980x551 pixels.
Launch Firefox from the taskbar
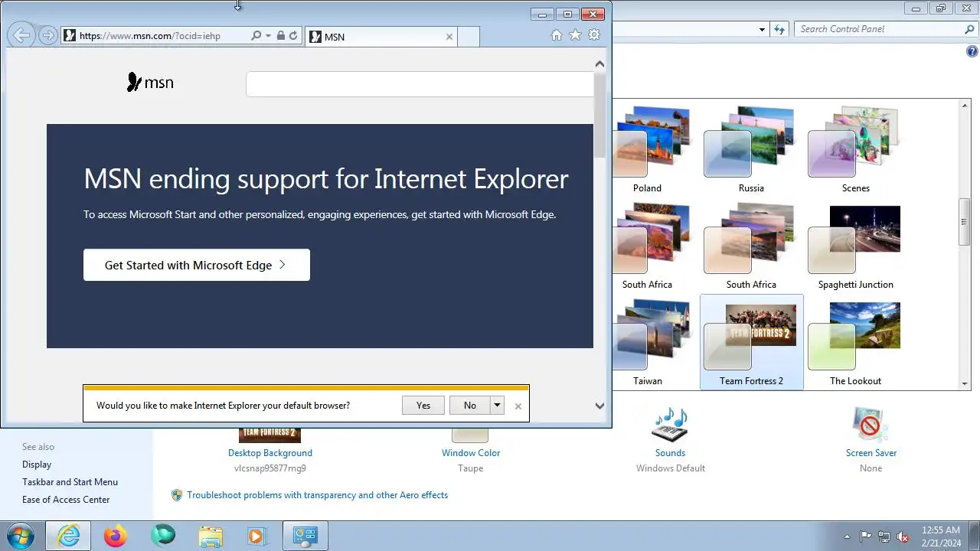[x=115, y=536]
